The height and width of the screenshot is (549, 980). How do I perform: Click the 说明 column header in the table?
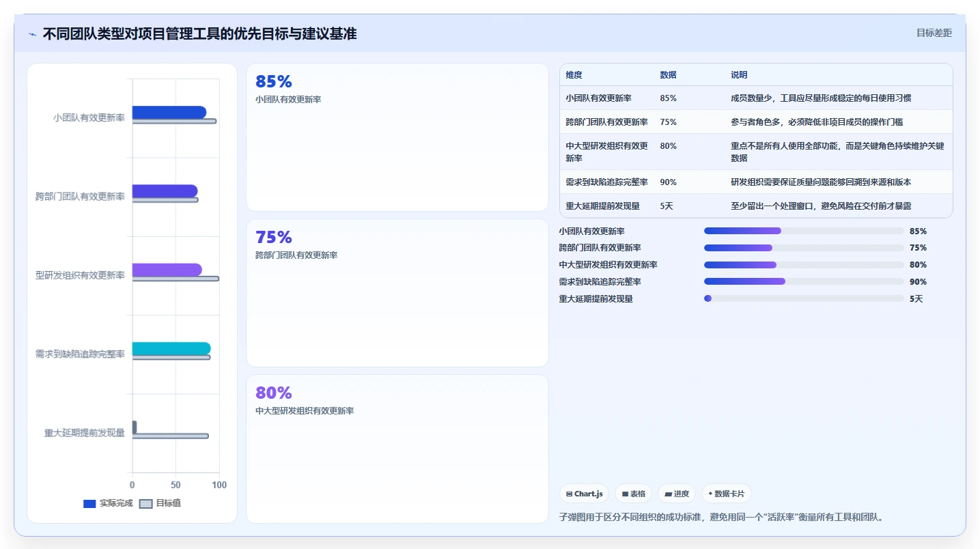739,75
